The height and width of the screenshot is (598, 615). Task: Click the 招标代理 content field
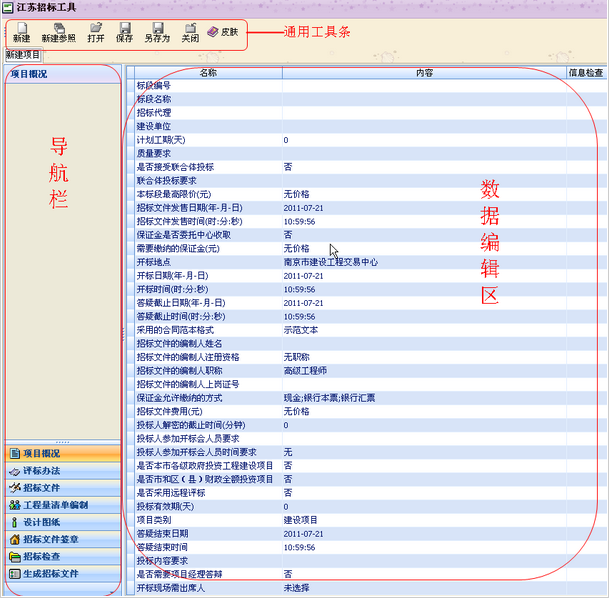pyautogui.click(x=424, y=113)
